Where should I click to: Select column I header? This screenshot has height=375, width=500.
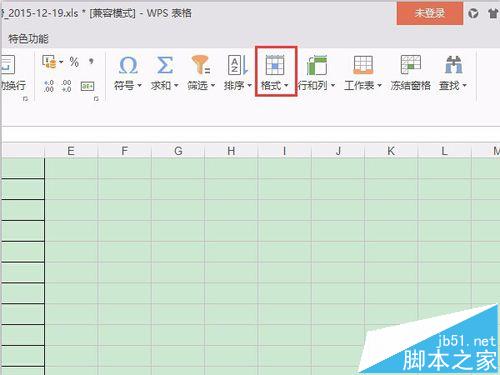click(x=285, y=151)
